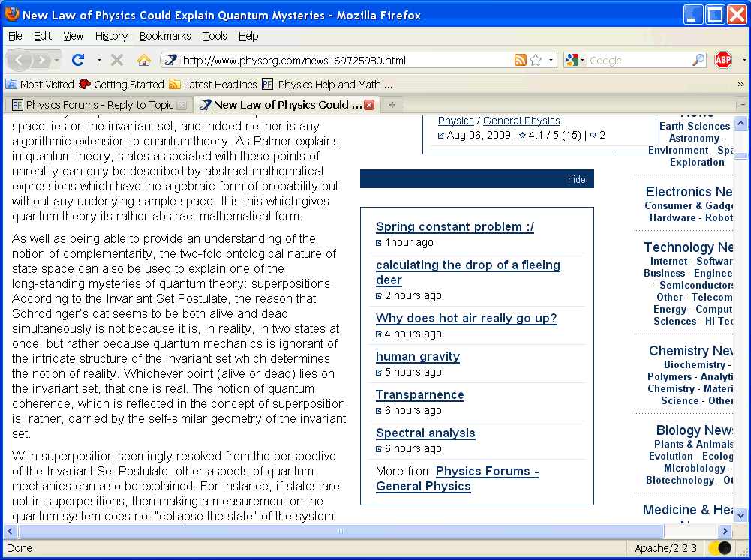Switch to Physics Forums - Reply to Topic tab

click(98, 105)
